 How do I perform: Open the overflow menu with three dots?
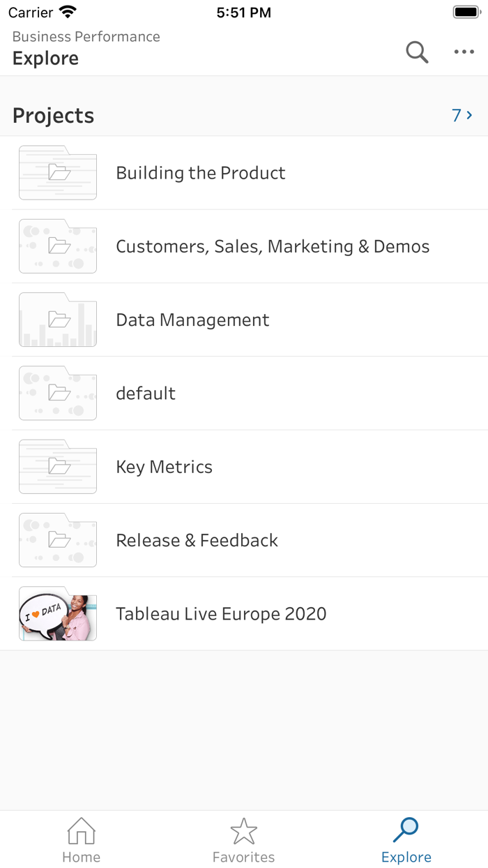464,52
